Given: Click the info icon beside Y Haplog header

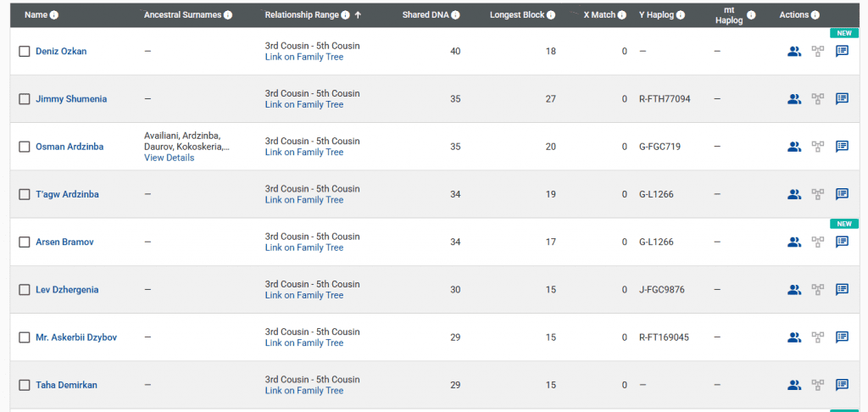Looking at the screenshot, I should point(680,15).
